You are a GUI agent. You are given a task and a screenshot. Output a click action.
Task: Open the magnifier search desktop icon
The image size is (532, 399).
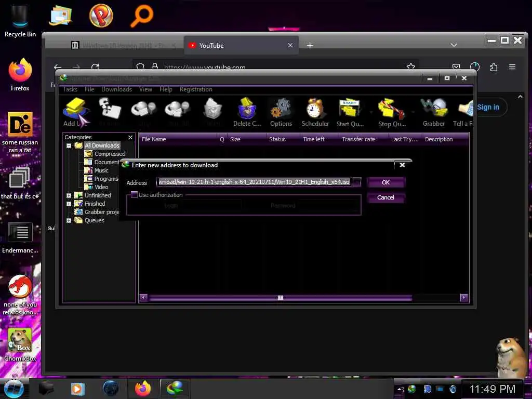(142, 15)
